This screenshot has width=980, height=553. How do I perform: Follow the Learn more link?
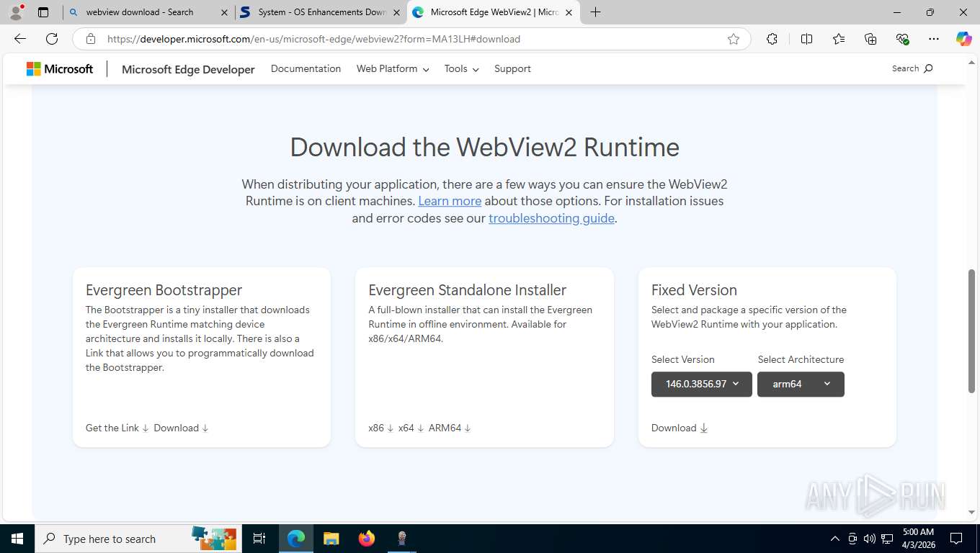[x=450, y=201]
